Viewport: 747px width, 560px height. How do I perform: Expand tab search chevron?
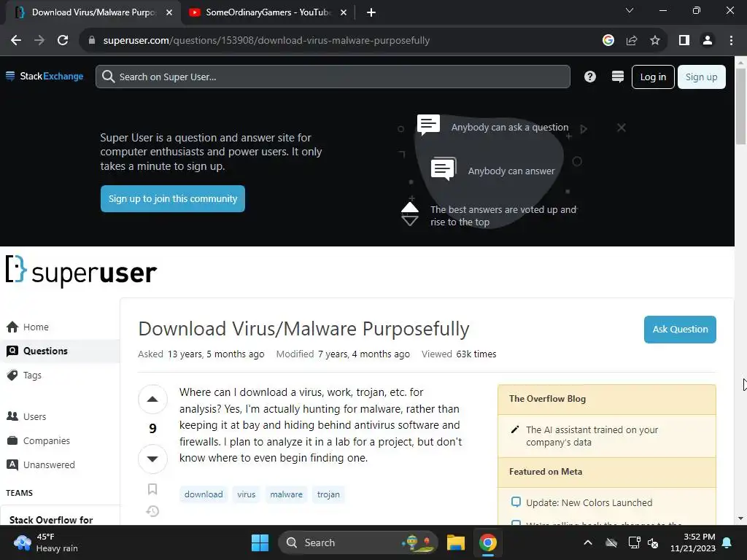630,10
